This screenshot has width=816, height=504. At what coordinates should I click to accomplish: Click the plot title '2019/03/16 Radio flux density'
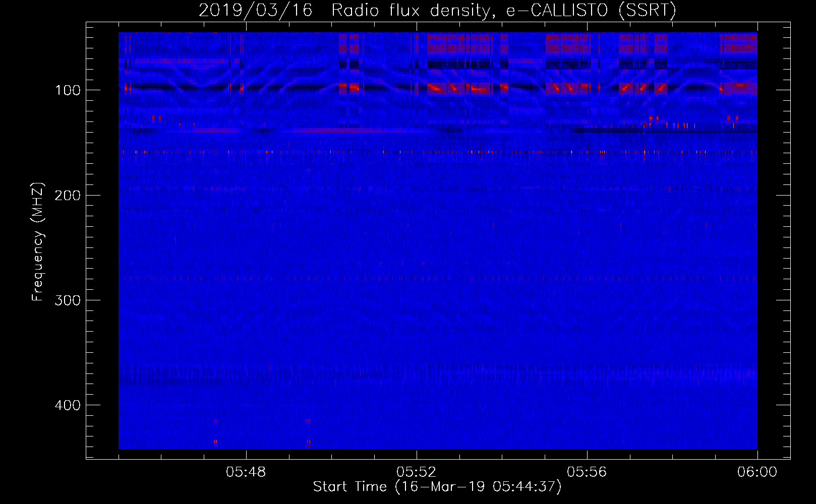pyautogui.click(x=437, y=10)
